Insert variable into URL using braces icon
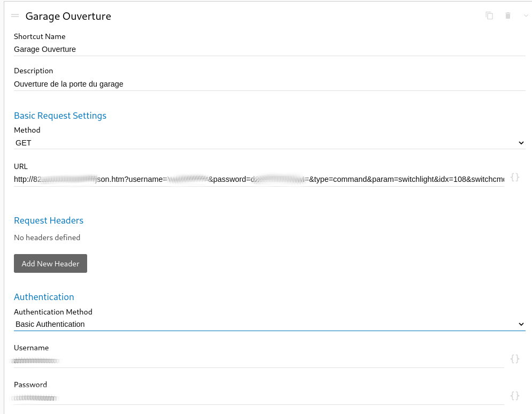Image resolution: width=532 pixels, height=414 pixels. coord(515,177)
